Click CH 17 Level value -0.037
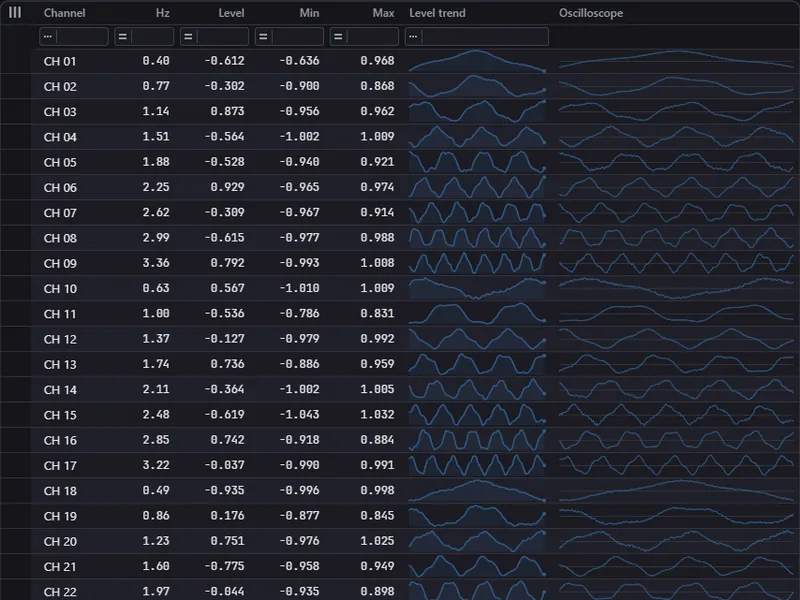Image resolution: width=800 pixels, height=600 pixels. 224,465
